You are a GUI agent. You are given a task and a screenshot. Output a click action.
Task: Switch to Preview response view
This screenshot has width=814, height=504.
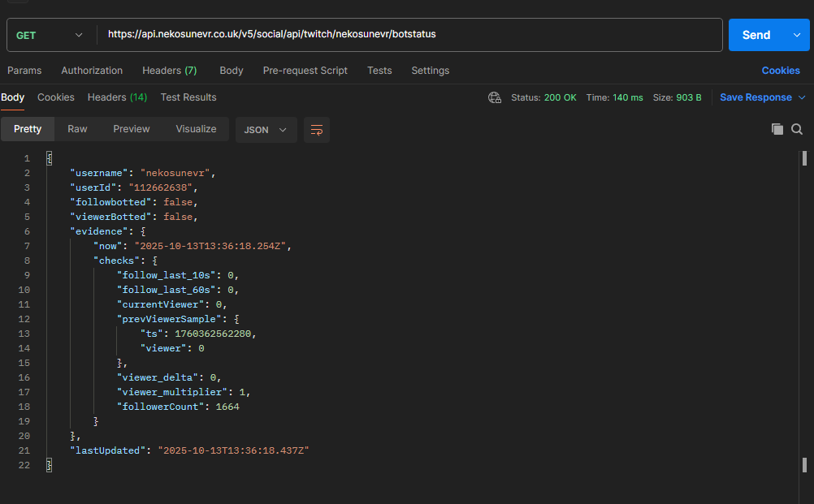(131, 129)
